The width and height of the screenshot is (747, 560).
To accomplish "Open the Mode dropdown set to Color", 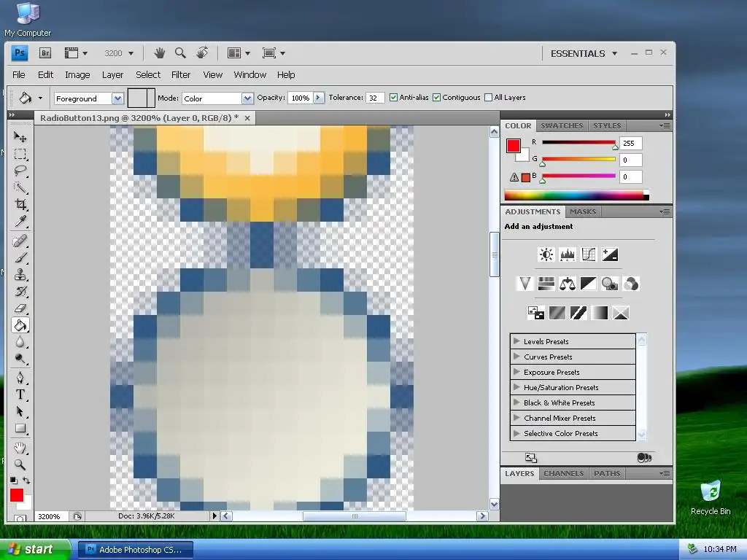I will pyautogui.click(x=247, y=98).
